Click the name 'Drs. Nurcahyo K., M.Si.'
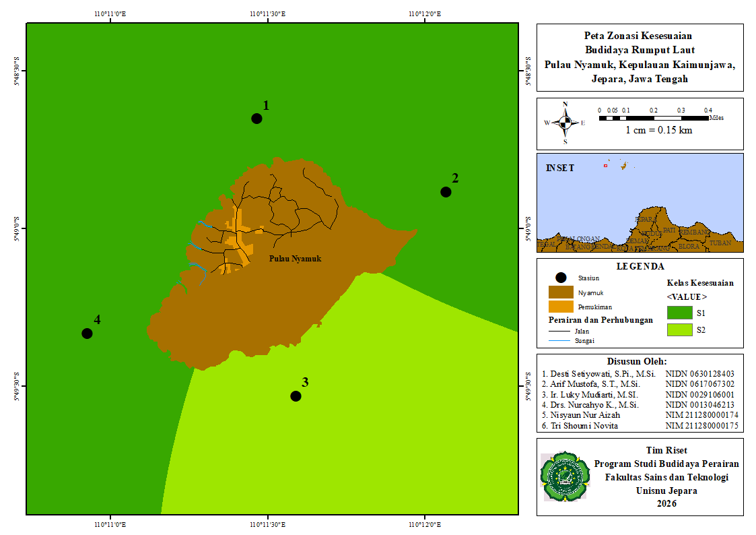 pyautogui.click(x=594, y=405)
